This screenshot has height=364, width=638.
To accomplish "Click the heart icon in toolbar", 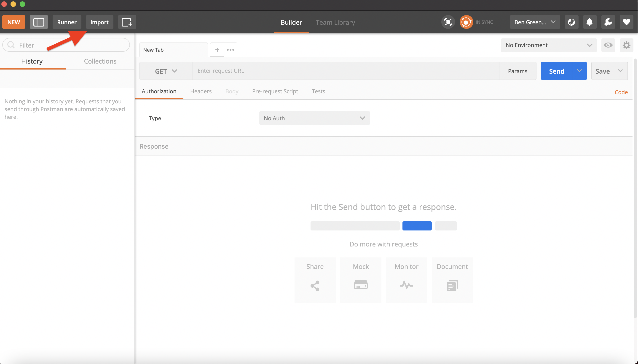I will tap(626, 22).
